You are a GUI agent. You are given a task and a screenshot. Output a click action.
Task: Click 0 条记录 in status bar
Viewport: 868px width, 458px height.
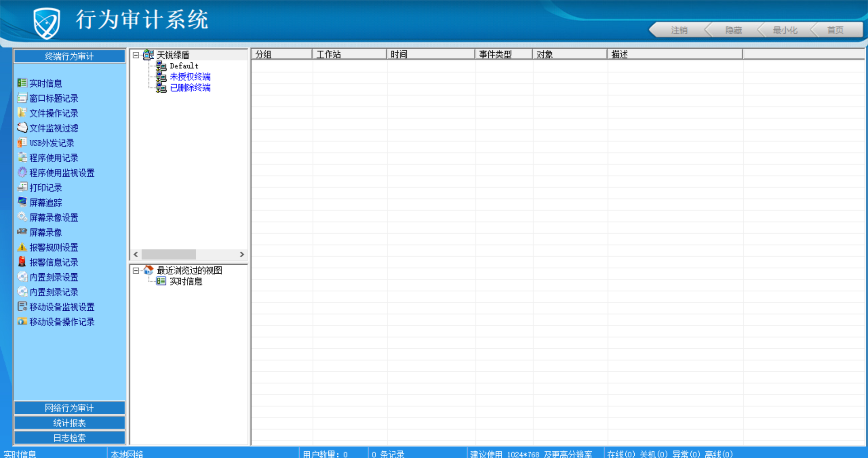point(388,454)
